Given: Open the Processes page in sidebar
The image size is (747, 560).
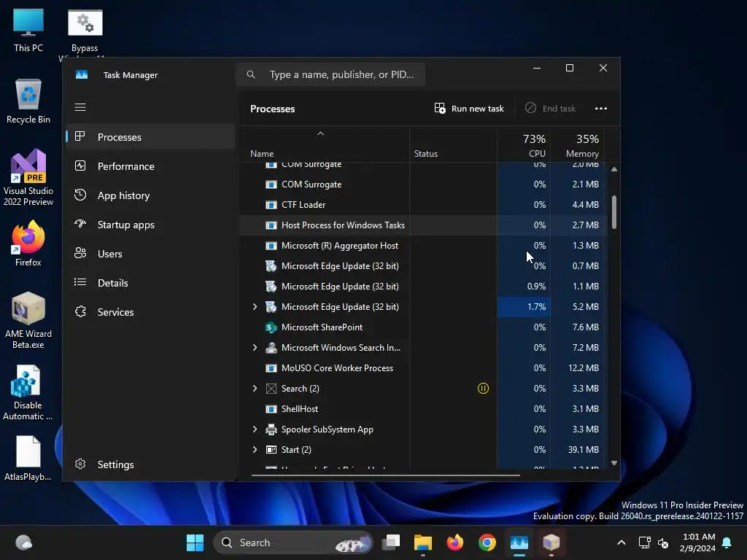Looking at the screenshot, I should pyautogui.click(x=150, y=137).
